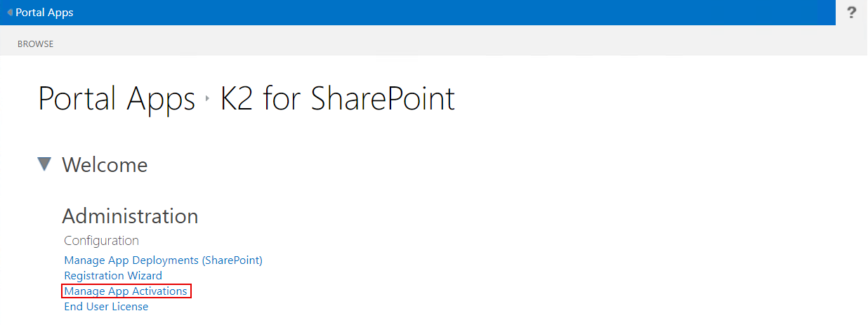Open the help question mark icon
The width and height of the screenshot is (868, 325).
tap(852, 13)
